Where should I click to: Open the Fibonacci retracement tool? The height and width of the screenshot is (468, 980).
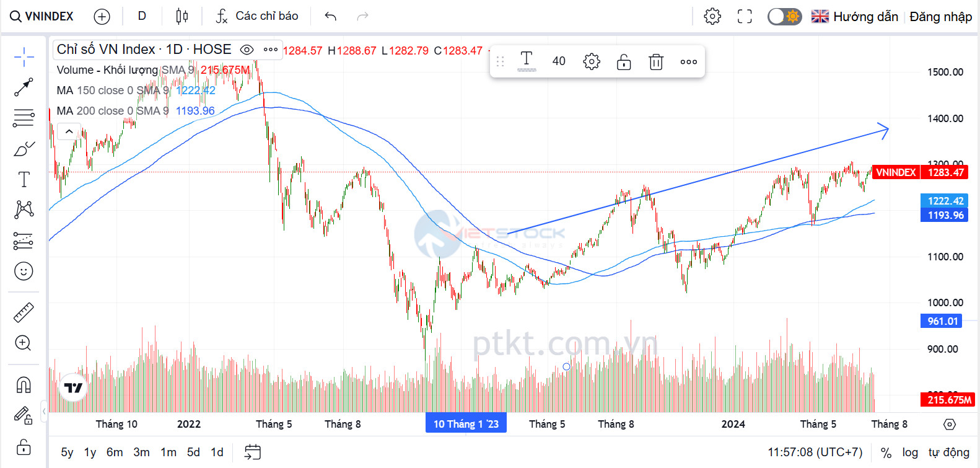coord(24,118)
